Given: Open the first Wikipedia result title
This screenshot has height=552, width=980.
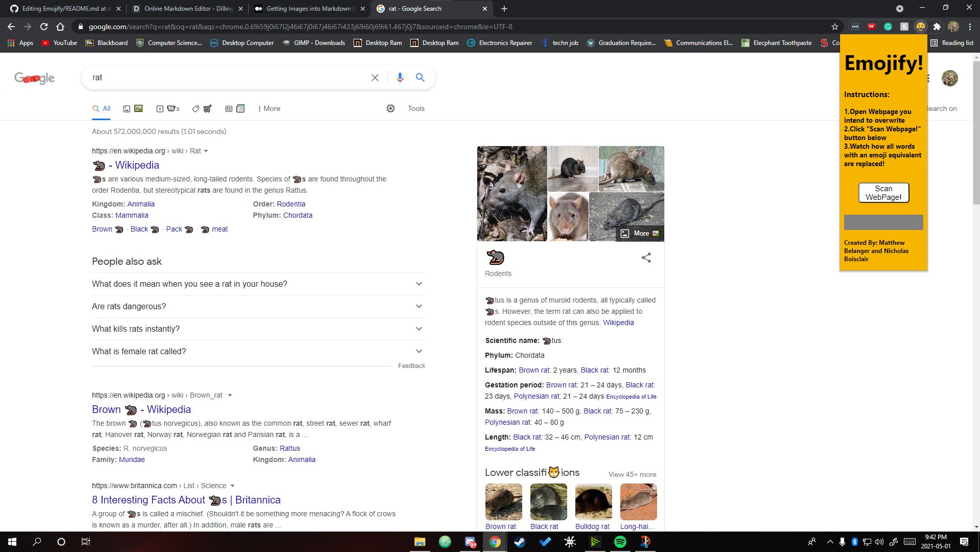Looking at the screenshot, I should [x=126, y=165].
